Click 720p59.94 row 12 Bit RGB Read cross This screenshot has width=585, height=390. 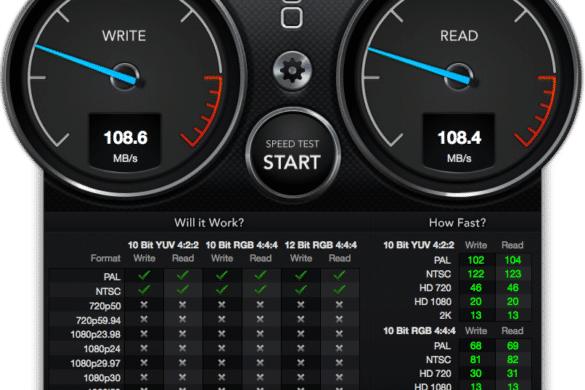(339, 319)
